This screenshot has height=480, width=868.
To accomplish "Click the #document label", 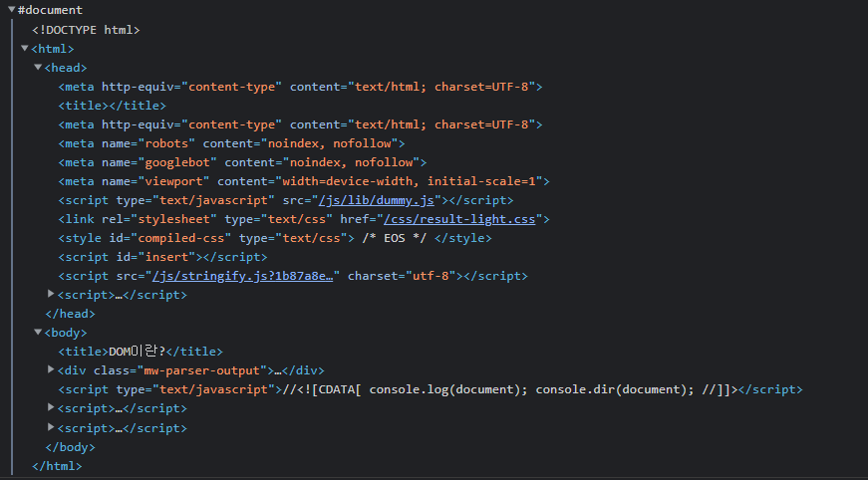I will (50, 10).
